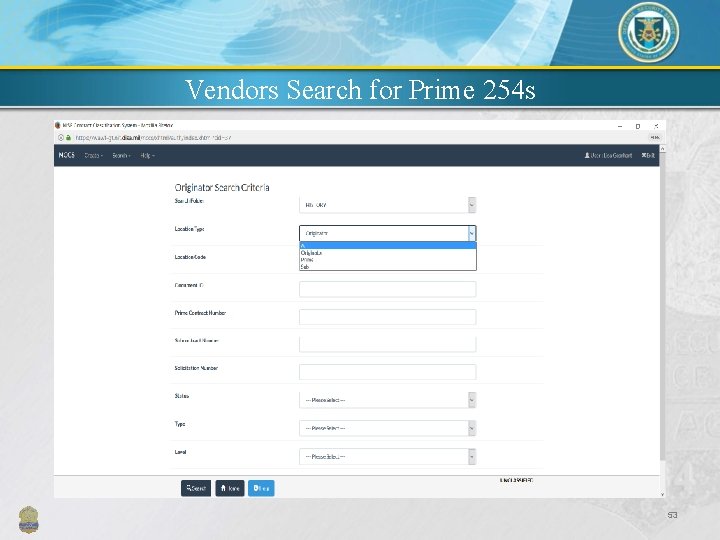Click the site info icon in the address bar
Screen dimensions: 720x540
coord(61,137)
